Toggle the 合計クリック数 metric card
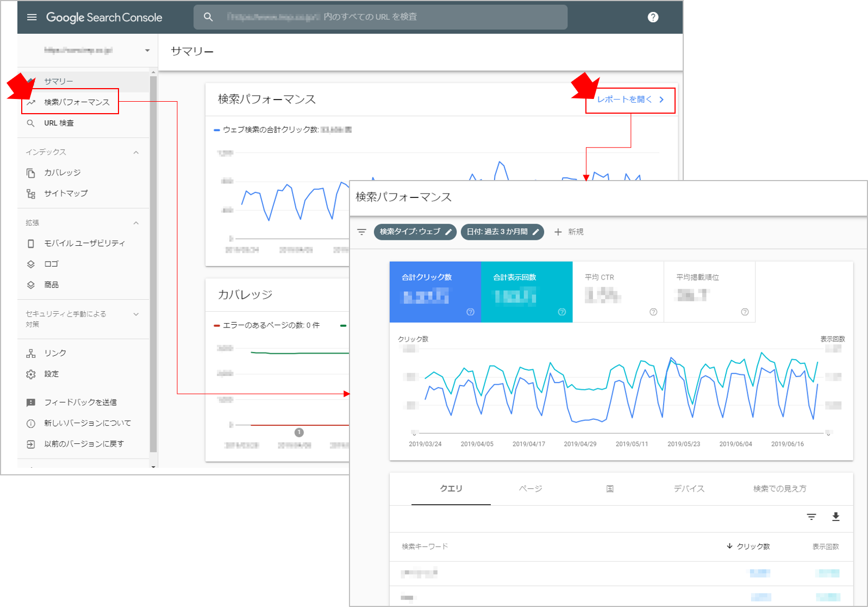 (x=435, y=292)
